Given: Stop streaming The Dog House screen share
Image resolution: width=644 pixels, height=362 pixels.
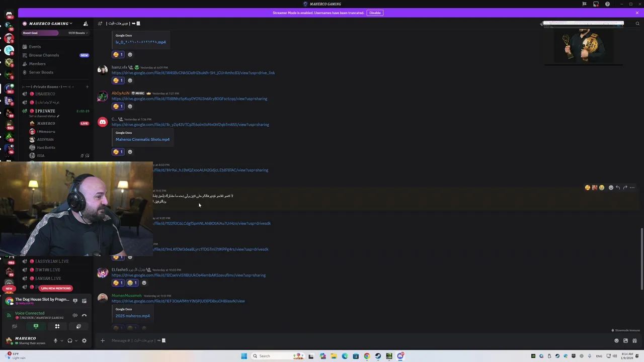Looking at the screenshot, I should (x=75, y=301).
